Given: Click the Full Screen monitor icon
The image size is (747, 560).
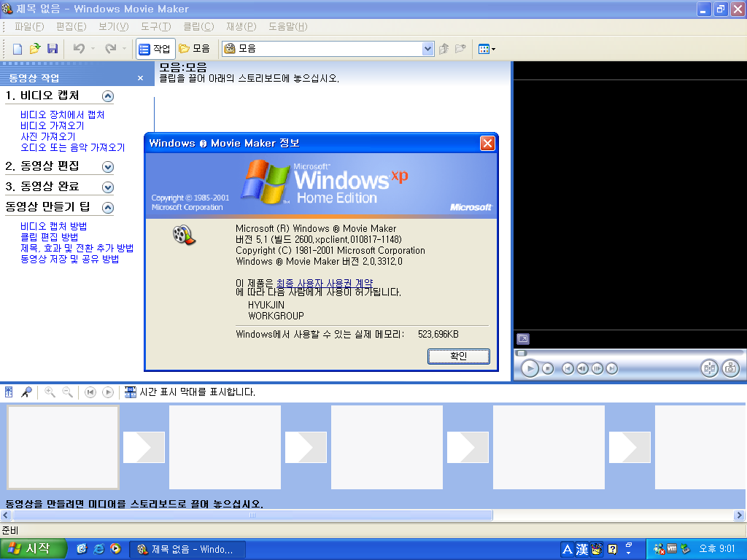Looking at the screenshot, I should coord(522,339).
